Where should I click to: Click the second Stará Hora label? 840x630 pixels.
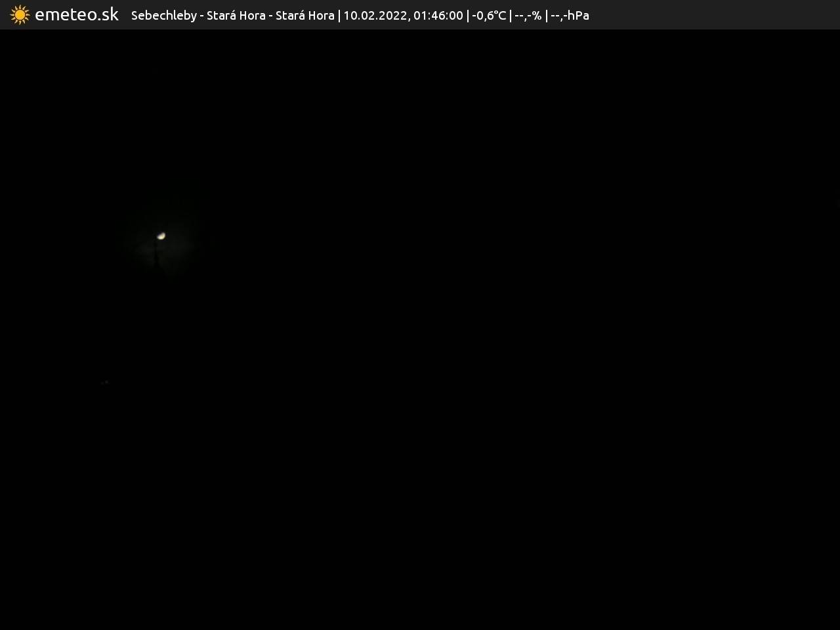(304, 15)
